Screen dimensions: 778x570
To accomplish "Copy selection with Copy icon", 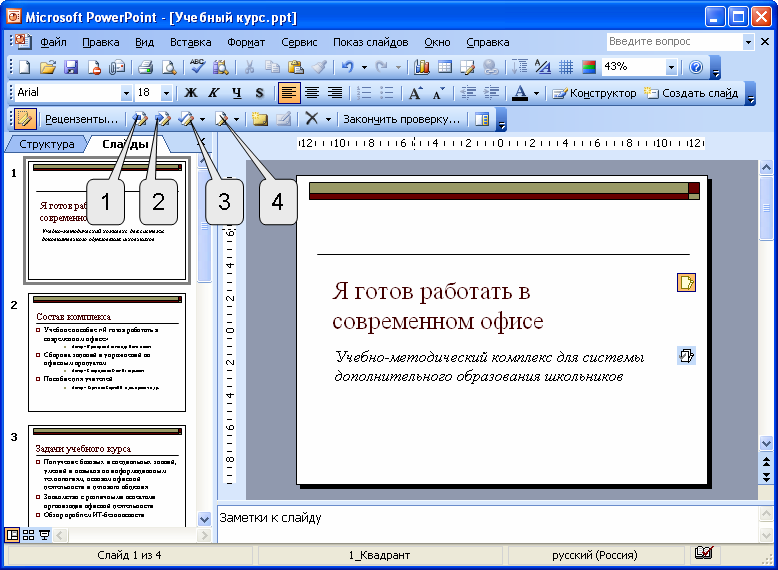I will 272,67.
